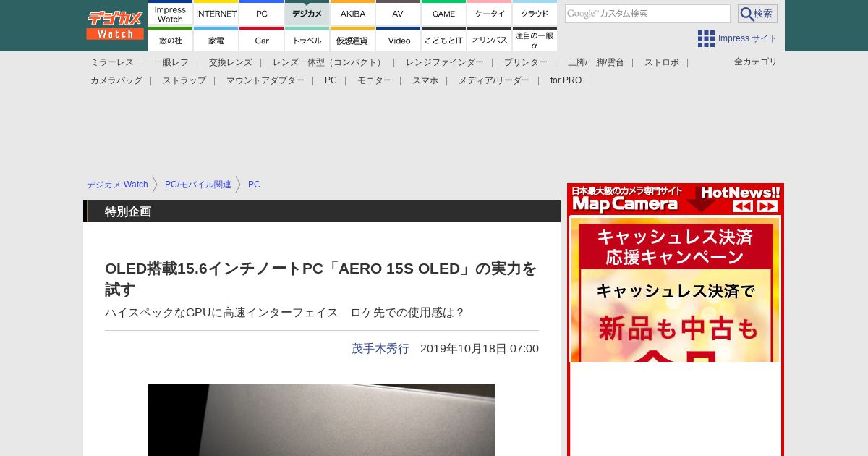This screenshot has height=456, width=868.
Task: Click デジカメ Watch breadcrumb
Action: coord(117,185)
